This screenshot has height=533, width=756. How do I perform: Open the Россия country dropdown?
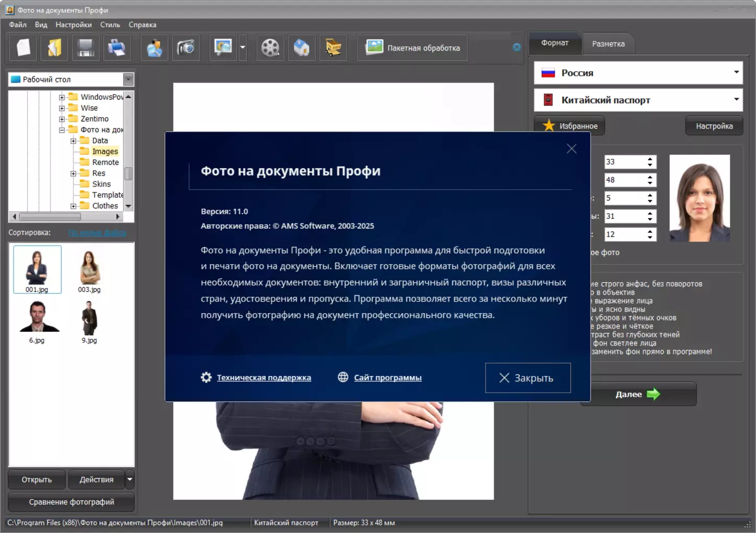click(638, 73)
